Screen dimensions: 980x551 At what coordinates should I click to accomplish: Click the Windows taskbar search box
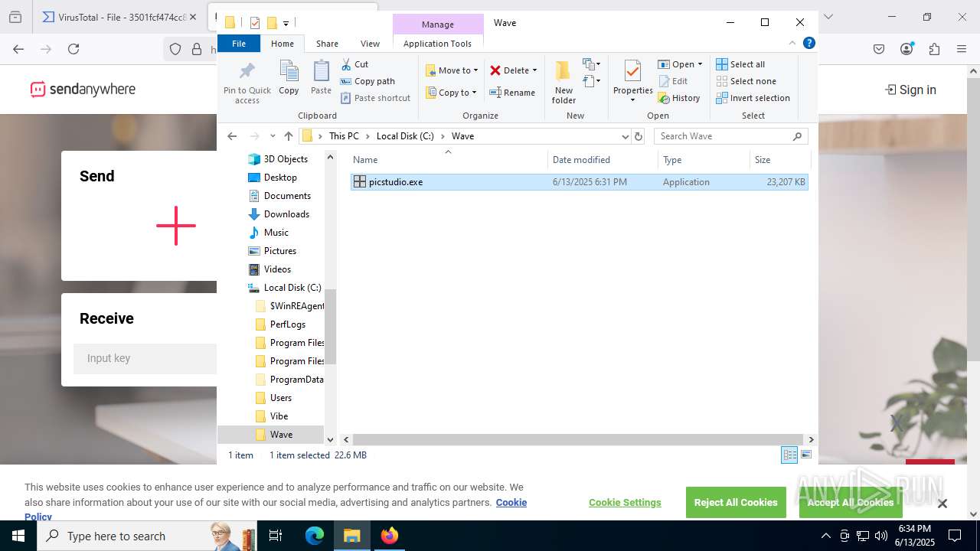pos(147,536)
